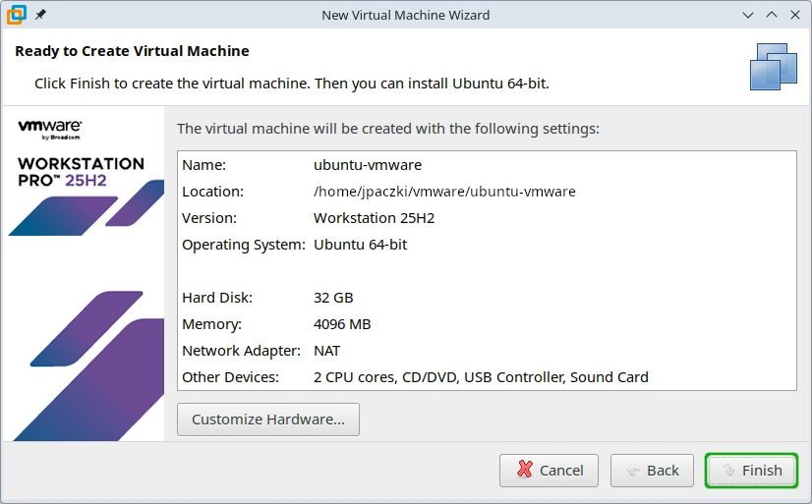Screen dimensions: 812x504
Task: Close the New Virtual Machine Wizard window
Action: (x=794, y=15)
